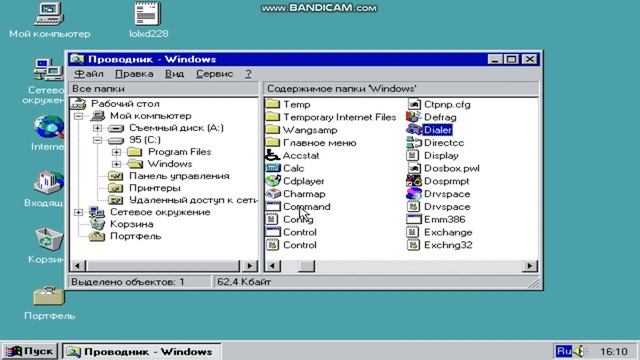Select Принтеры in folder tree
The width and height of the screenshot is (640, 360).
(x=155, y=188)
